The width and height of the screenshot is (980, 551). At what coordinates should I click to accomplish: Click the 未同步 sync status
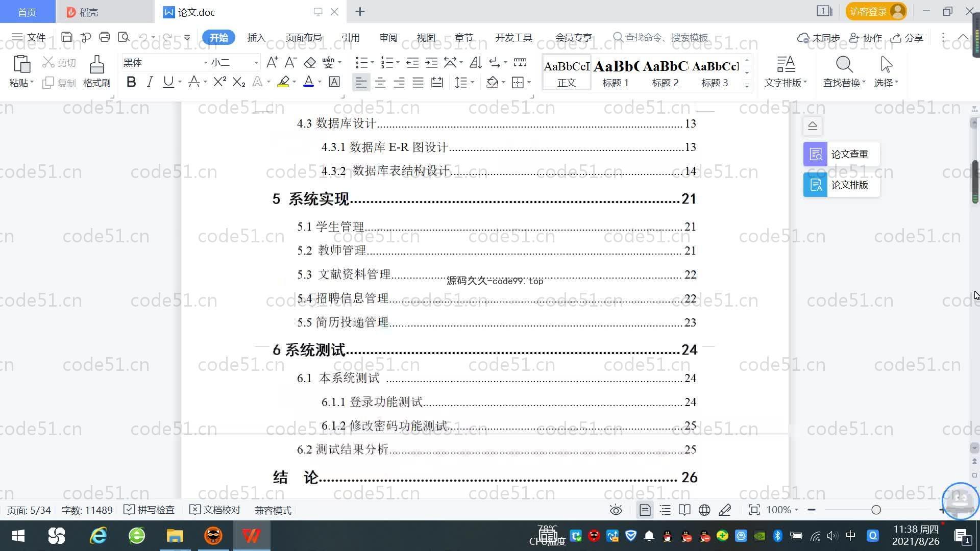click(819, 38)
